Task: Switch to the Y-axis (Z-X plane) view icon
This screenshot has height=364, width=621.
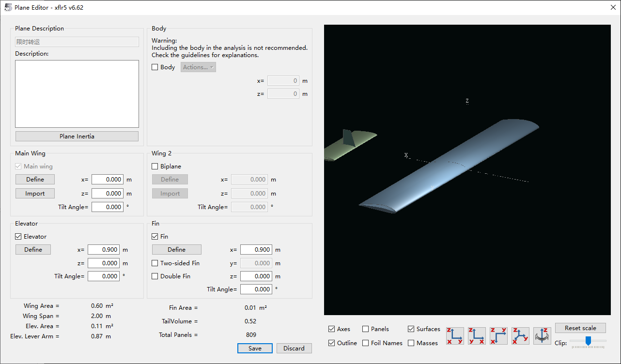Action: [x=477, y=335]
